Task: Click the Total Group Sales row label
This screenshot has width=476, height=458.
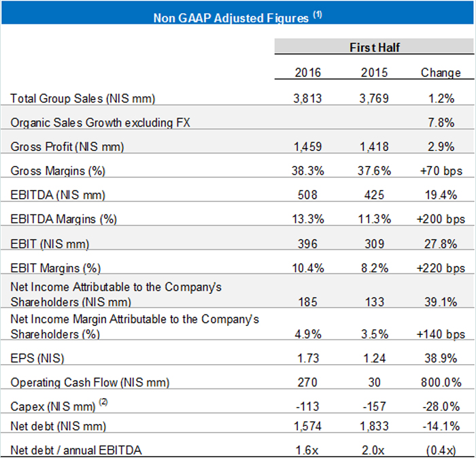Action: pyautogui.click(x=83, y=99)
